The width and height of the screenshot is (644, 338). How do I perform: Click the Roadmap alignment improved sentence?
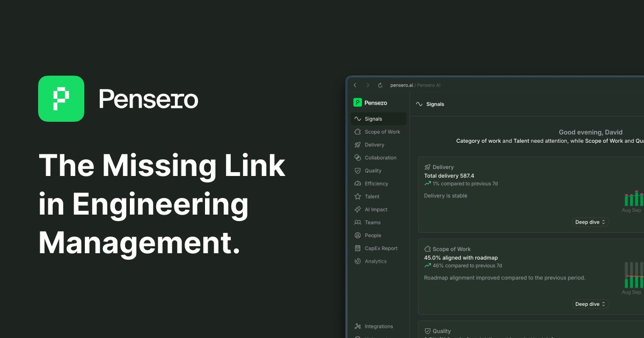point(504,278)
